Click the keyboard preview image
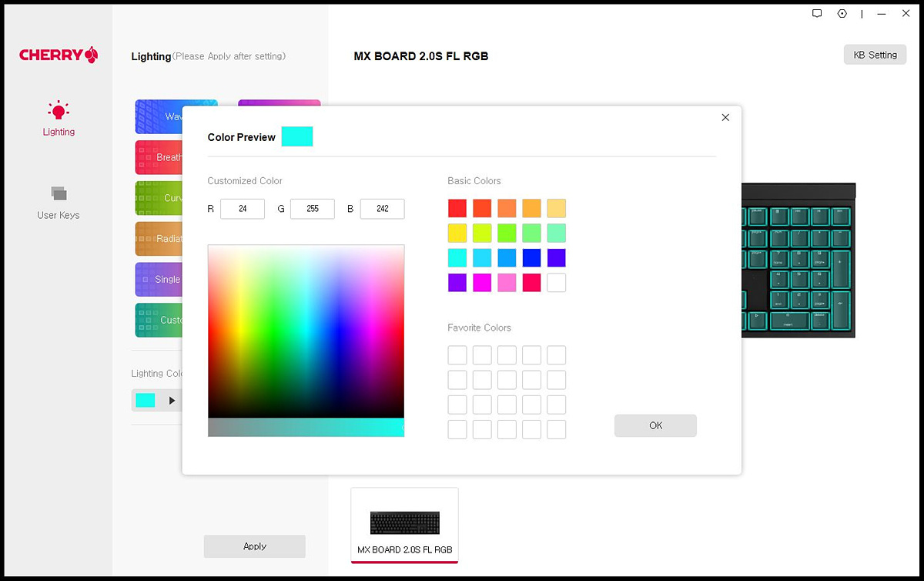Screen dimensions: 924x581 click(798, 260)
